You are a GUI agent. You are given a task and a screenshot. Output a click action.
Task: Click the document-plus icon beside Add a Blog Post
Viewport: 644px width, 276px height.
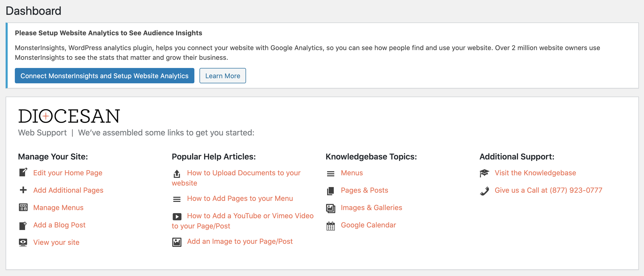(23, 225)
